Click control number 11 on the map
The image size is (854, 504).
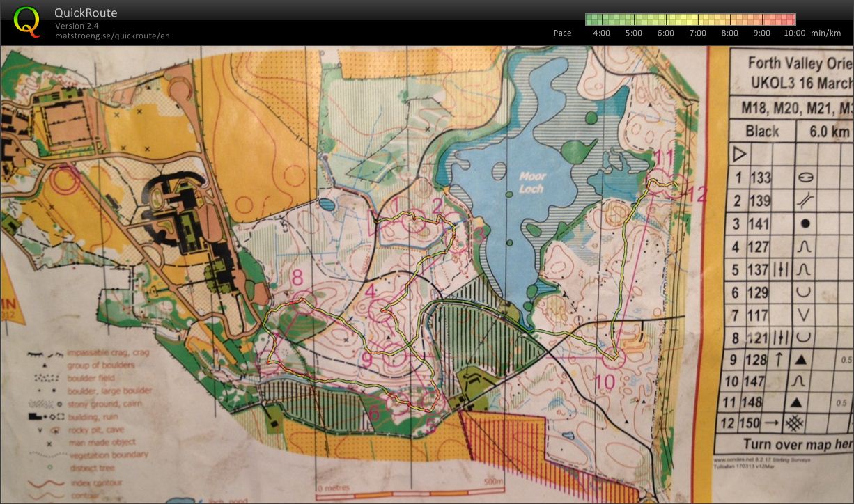point(665,156)
